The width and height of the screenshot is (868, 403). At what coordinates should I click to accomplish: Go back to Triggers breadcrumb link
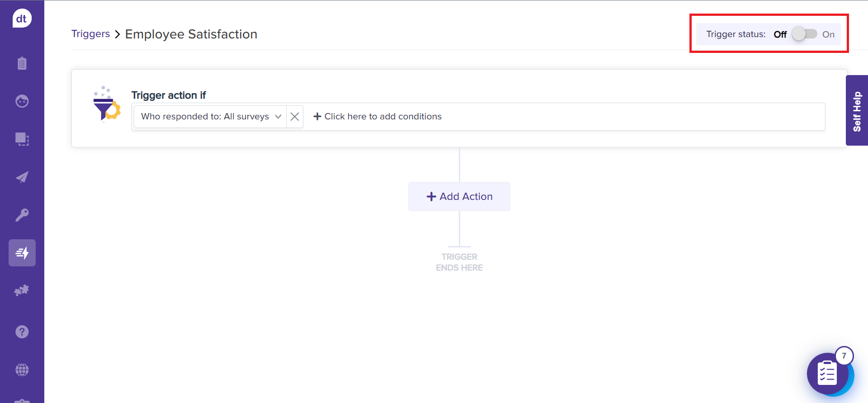[90, 34]
